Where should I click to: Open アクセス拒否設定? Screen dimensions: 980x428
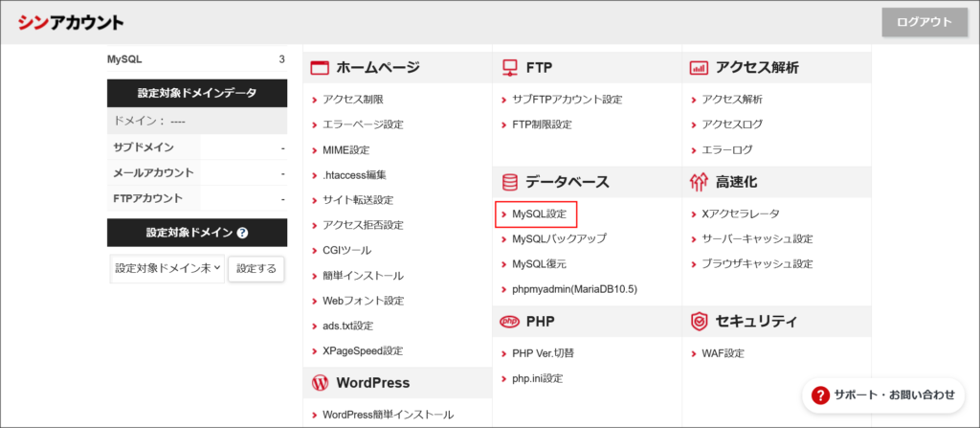click(x=363, y=225)
